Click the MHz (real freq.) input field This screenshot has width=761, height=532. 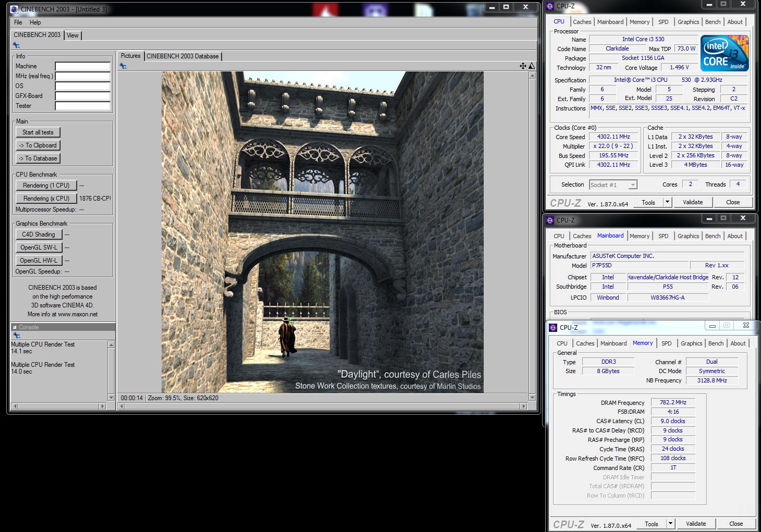[x=83, y=76]
